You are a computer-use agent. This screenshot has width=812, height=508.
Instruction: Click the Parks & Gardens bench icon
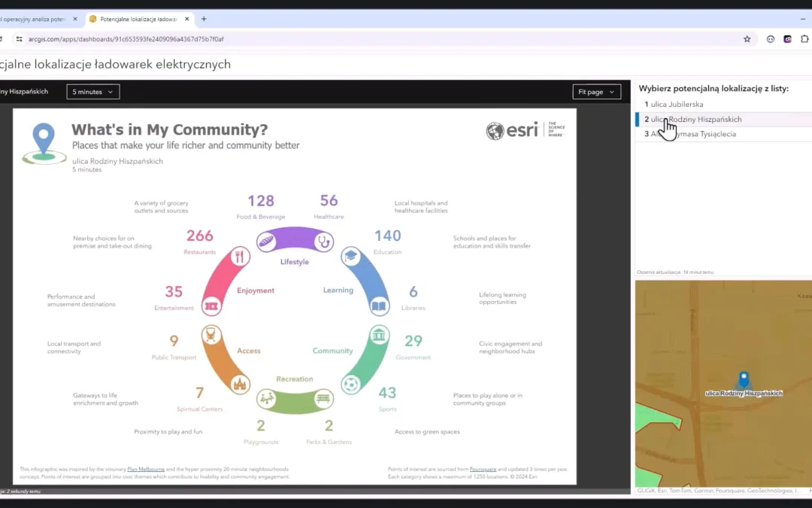point(323,399)
